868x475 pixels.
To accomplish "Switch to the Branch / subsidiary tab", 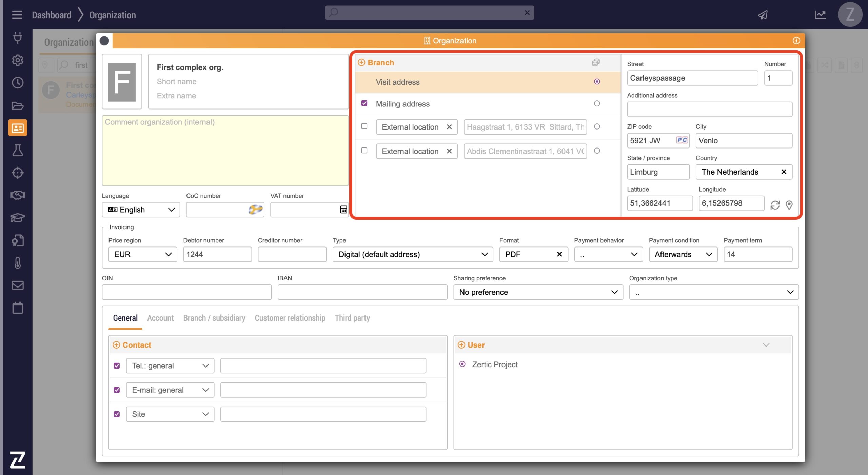I will click(x=214, y=318).
